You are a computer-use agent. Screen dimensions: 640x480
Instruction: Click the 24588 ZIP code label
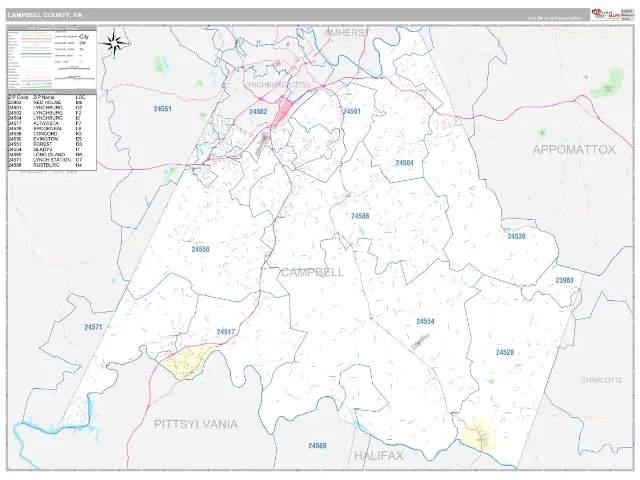click(x=360, y=216)
